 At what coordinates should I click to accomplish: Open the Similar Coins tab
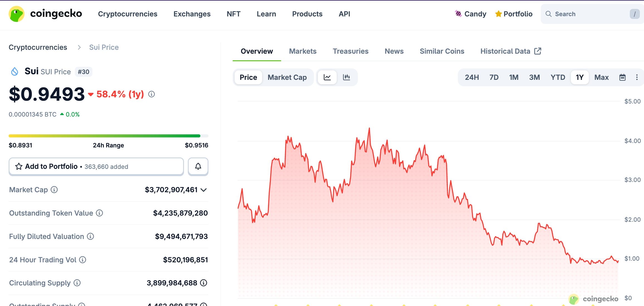(442, 51)
